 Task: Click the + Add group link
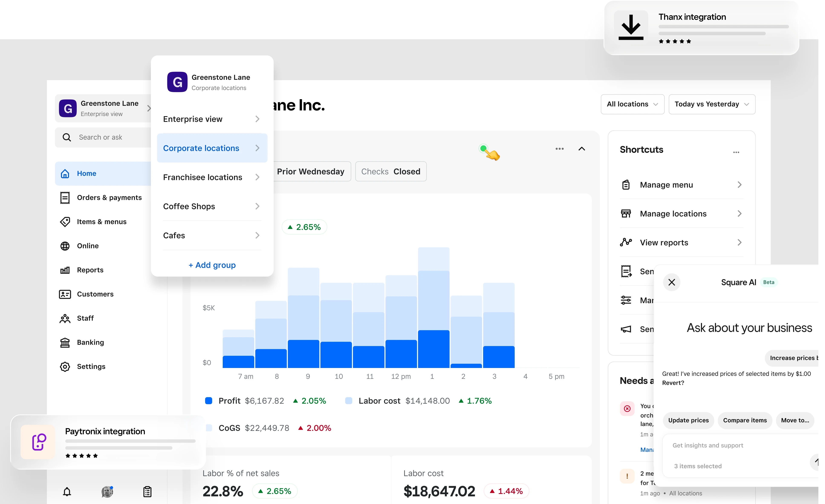[x=212, y=265]
